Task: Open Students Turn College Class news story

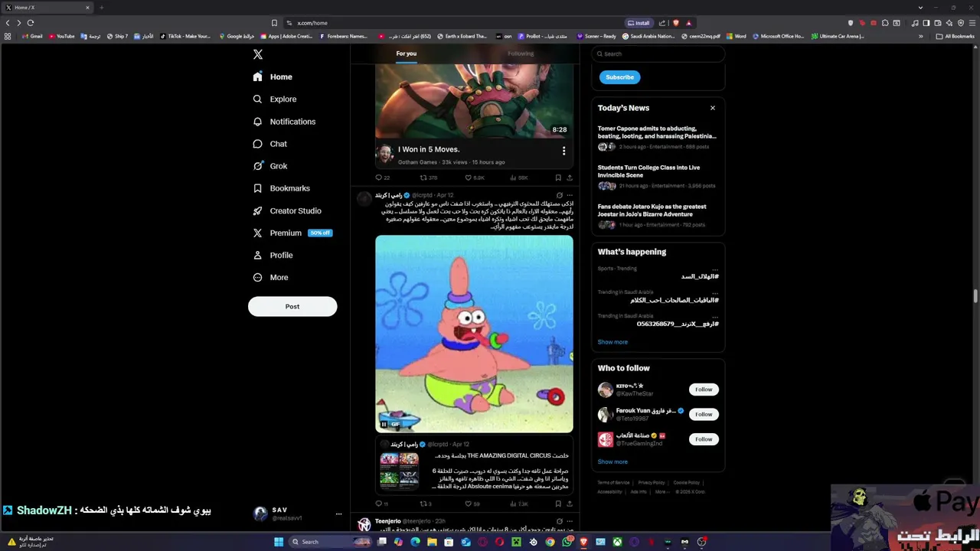Action: point(658,177)
